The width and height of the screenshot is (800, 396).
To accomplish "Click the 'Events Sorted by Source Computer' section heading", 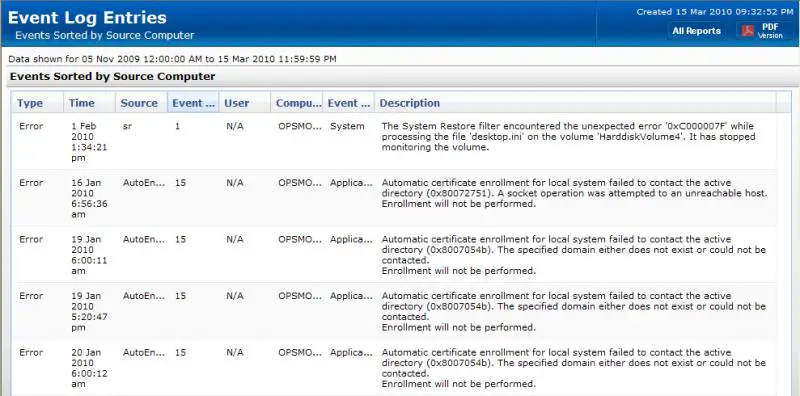I will click(113, 77).
